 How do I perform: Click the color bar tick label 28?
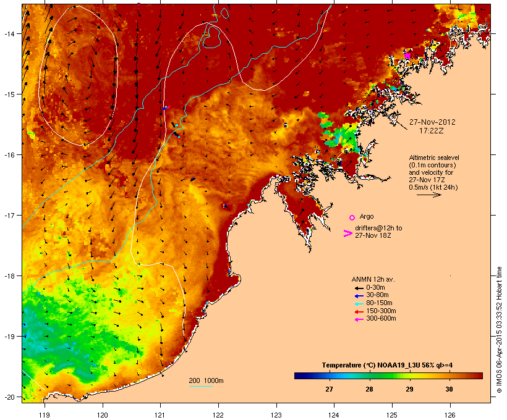coord(369,389)
